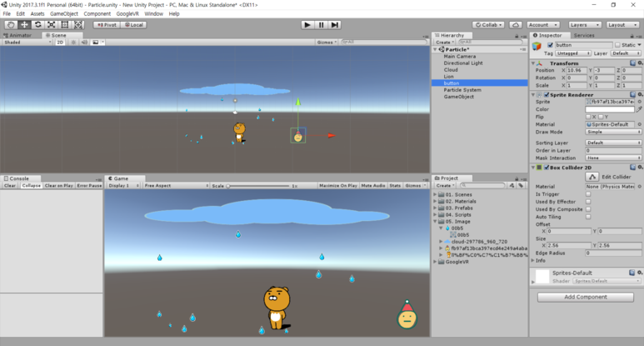Start Play mode
The width and height of the screenshot is (644, 346).
[x=307, y=25]
